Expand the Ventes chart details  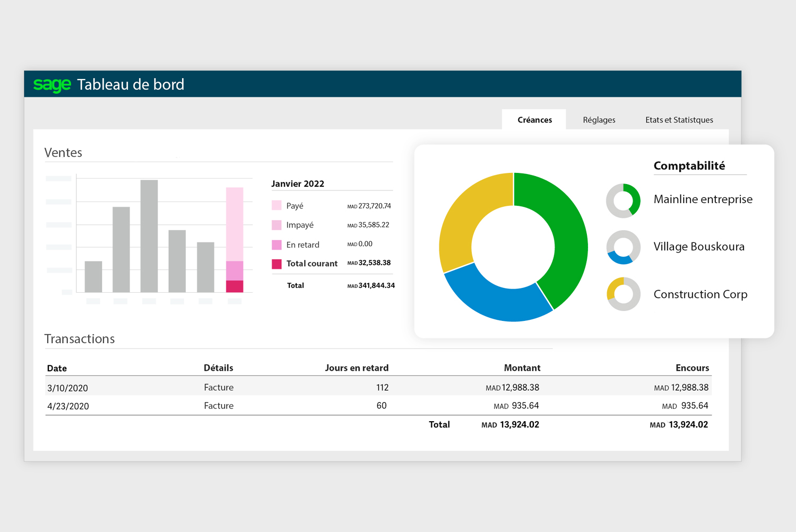63,153
